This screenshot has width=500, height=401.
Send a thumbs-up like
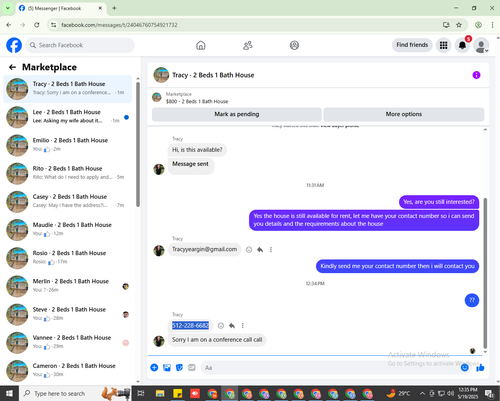coord(480,368)
